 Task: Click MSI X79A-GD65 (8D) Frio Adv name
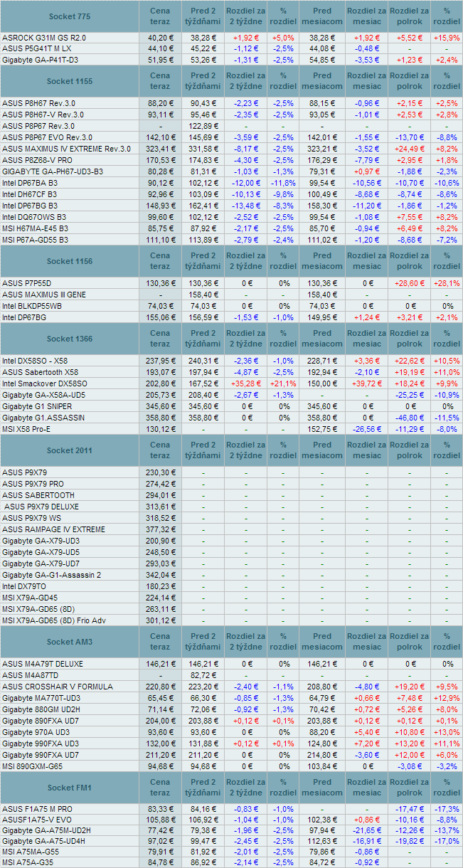point(53,620)
